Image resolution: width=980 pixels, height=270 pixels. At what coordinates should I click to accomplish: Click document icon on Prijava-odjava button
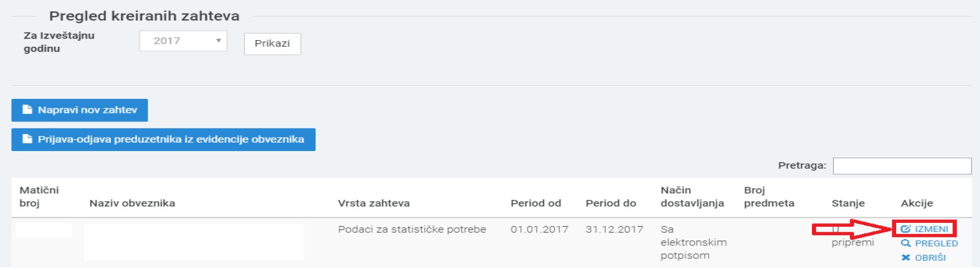pyautogui.click(x=28, y=139)
